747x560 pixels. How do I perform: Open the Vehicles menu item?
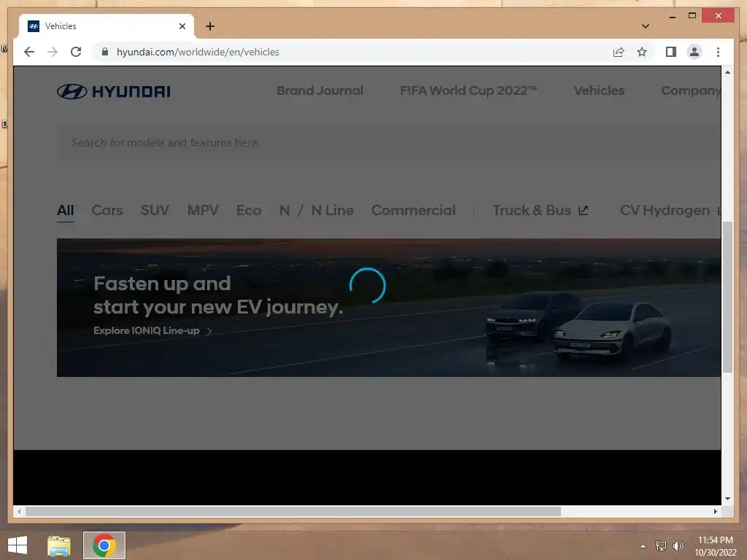click(599, 90)
